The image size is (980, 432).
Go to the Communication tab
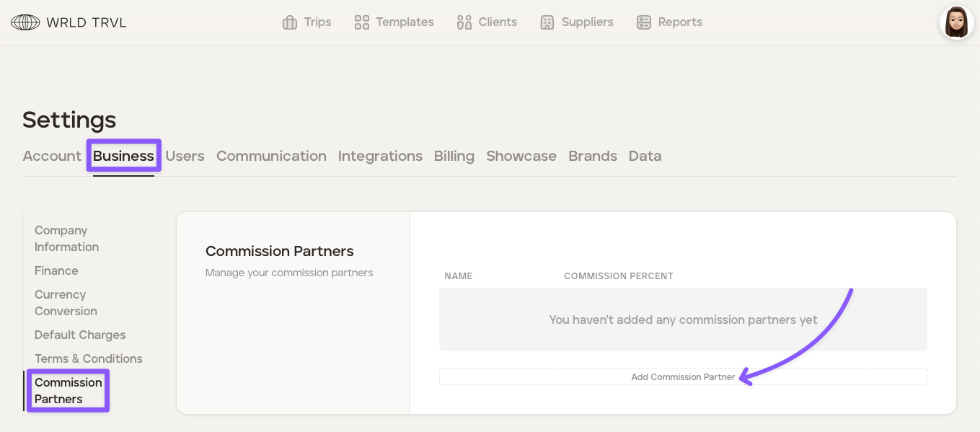(x=271, y=156)
